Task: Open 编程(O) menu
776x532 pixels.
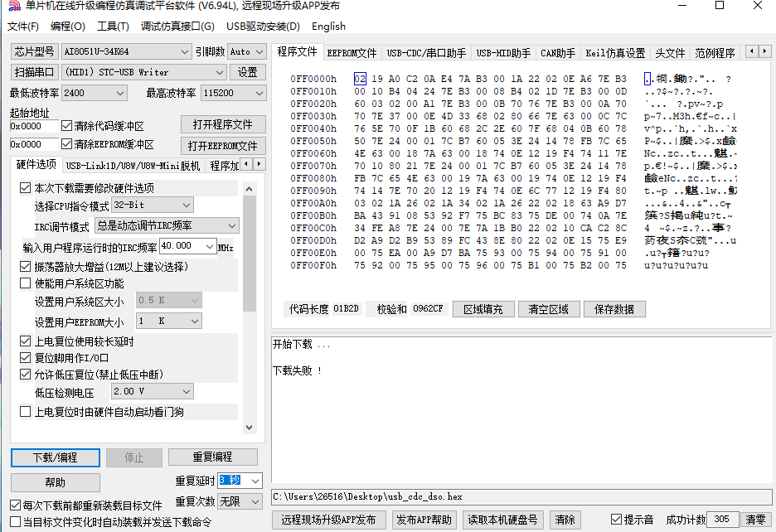Action: 68,27
